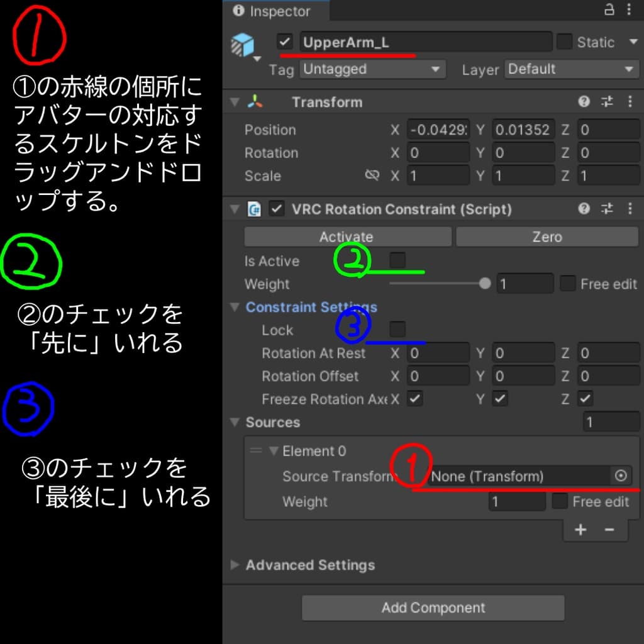Enable Element 0 Weight Free edit checkbox

[559, 501]
